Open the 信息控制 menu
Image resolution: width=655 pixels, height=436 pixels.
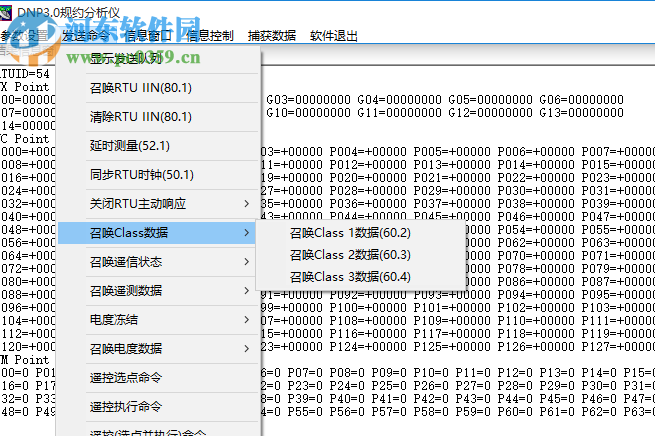click(x=210, y=36)
